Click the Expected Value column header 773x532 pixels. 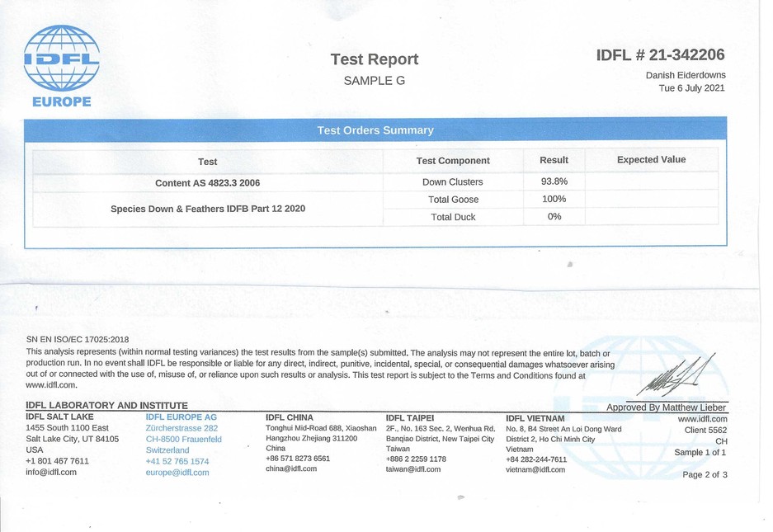click(x=651, y=160)
